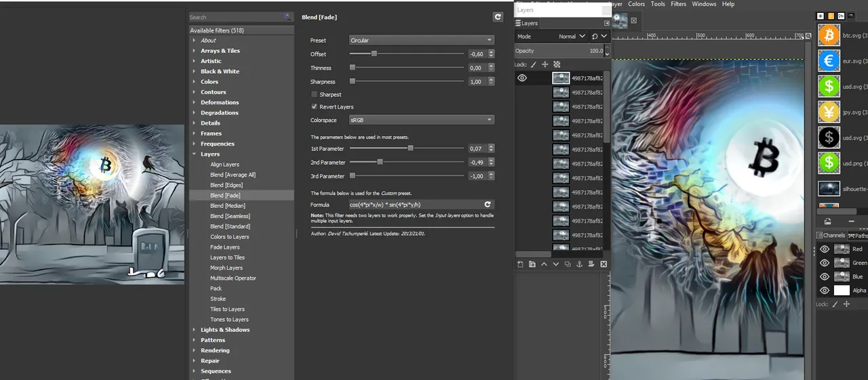Screen dimensions: 868x380
Task: Reset the Formula field to default
Action: tap(488, 204)
